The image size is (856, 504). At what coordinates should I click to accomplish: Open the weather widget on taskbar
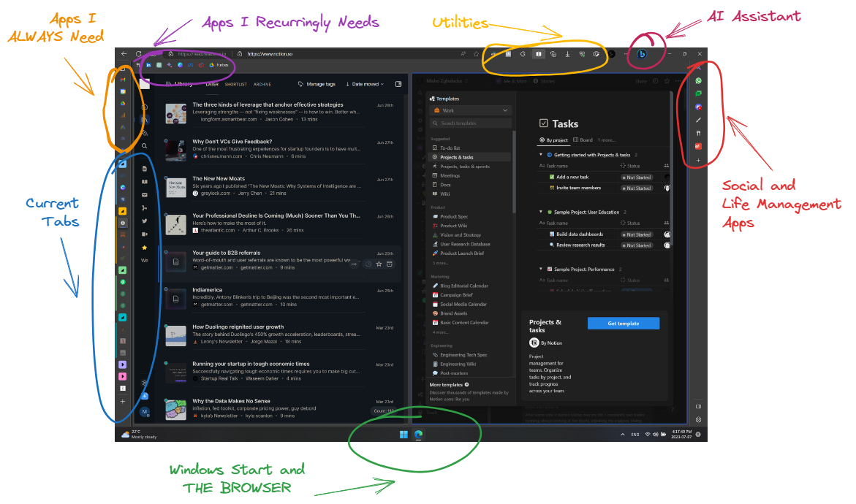point(140,435)
